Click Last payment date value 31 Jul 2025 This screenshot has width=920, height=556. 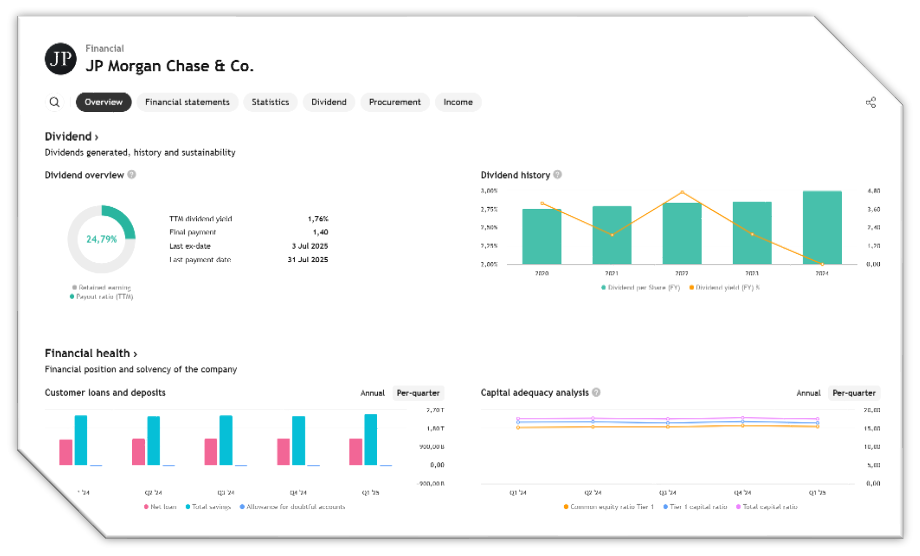(x=308, y=260)
